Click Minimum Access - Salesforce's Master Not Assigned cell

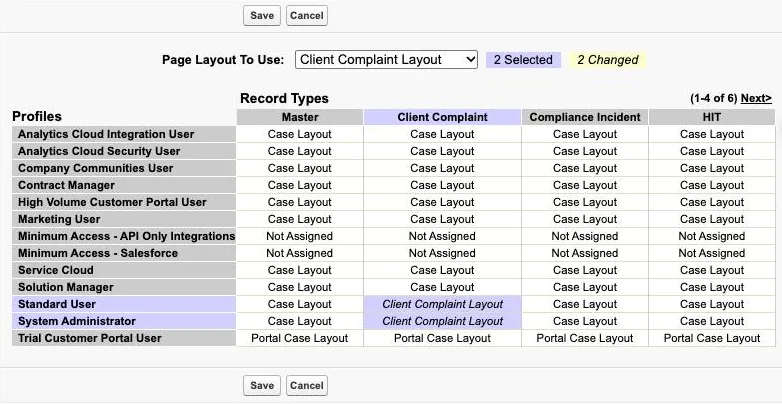(x=300, y=253)
